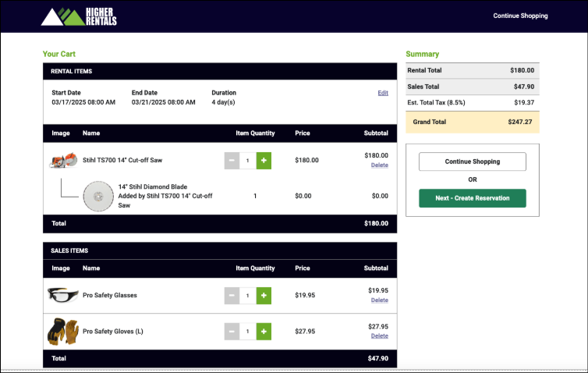
Task: Decrease Stihl TS700 saw quantity with minus
Action: click(x=232, y=161)
